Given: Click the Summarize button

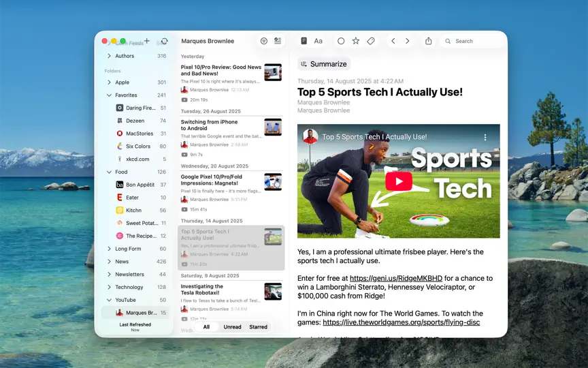Looking at the screenshot, I should [324, 64].
